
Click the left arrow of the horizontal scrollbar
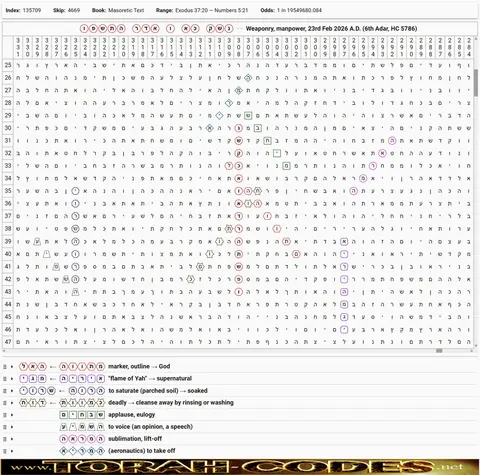pos(4,351)
